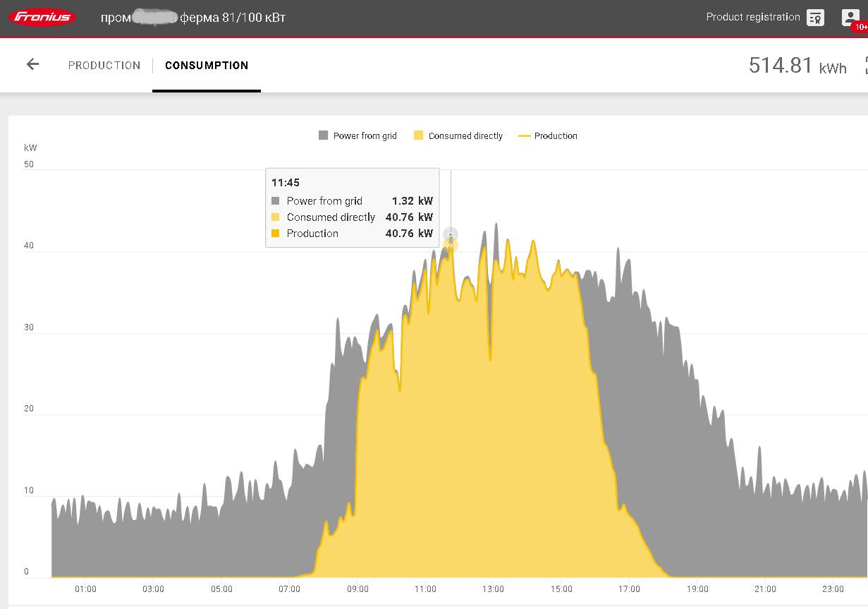Click the Fronius logo
This screenshot has width=868, height=609.
tap(44, 17)
